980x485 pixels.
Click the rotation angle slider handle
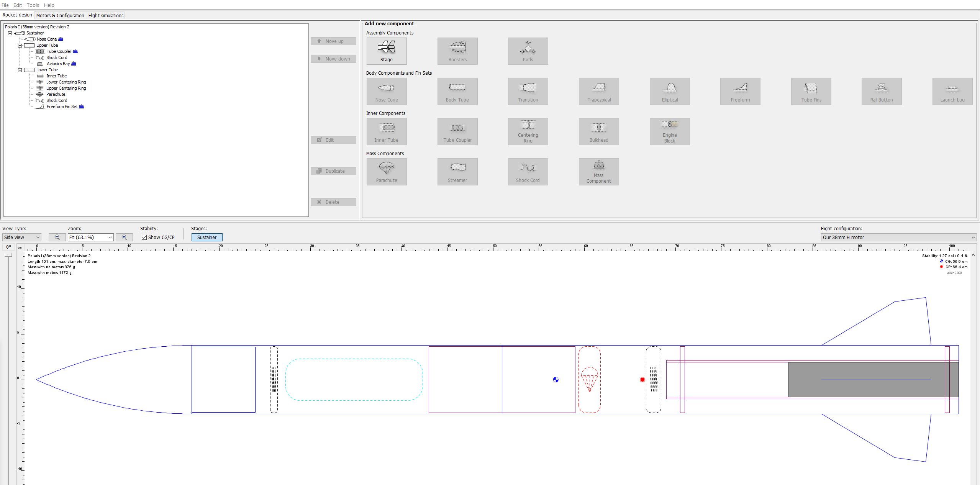(8, 255)
